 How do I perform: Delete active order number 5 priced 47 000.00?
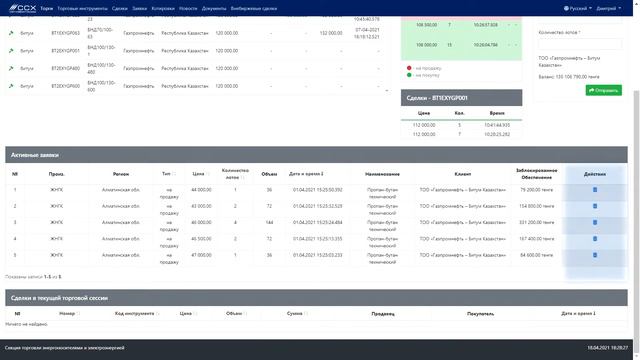click(x=595, y=255)
